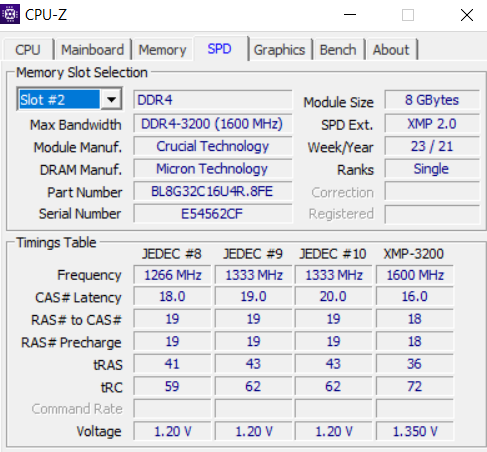Click the Crucial Technology manufacturer value
This screenshot has height=452, width=487.
[213, 146]
